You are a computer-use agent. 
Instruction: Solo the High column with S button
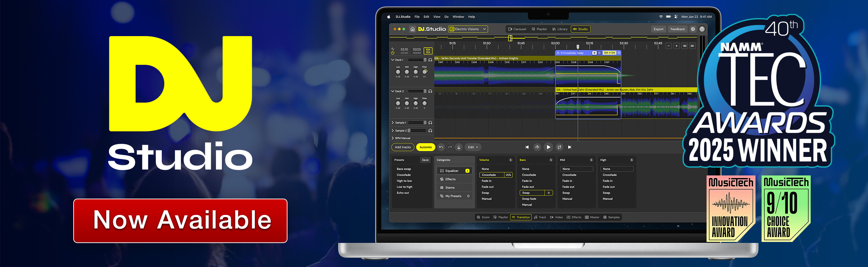(632, 160)
